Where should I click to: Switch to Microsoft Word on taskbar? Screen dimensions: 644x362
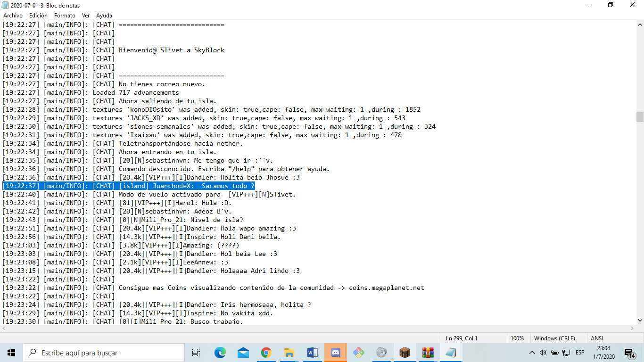313,353
